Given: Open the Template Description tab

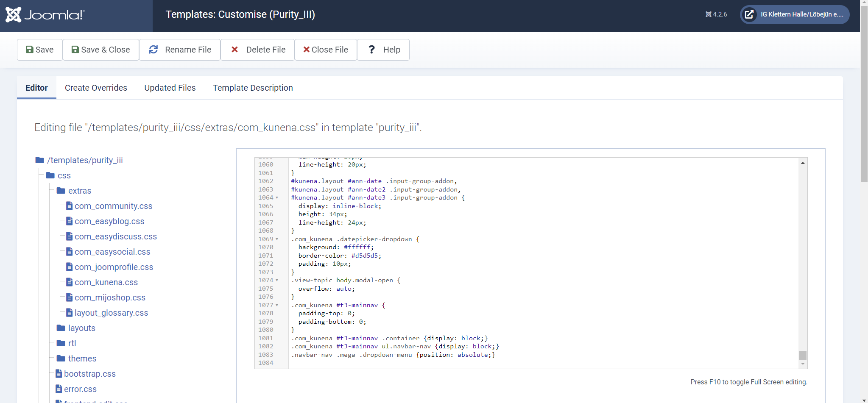Looking at the screenshot, I should 253,88.
